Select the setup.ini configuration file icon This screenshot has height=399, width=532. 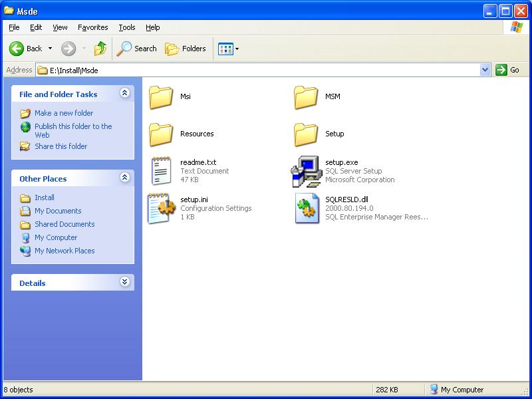[x=161, y=209]
